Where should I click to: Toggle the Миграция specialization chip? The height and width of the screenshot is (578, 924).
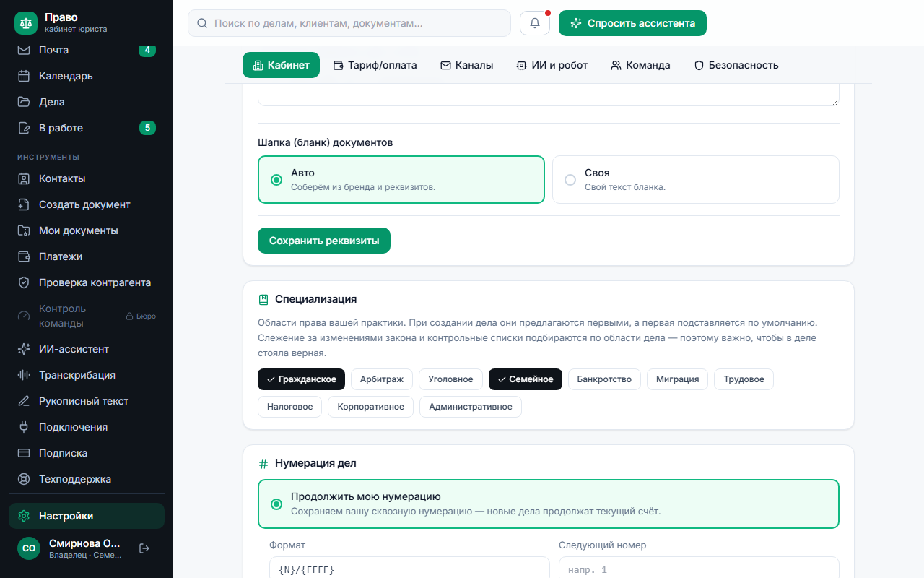(x=677, y=379)
